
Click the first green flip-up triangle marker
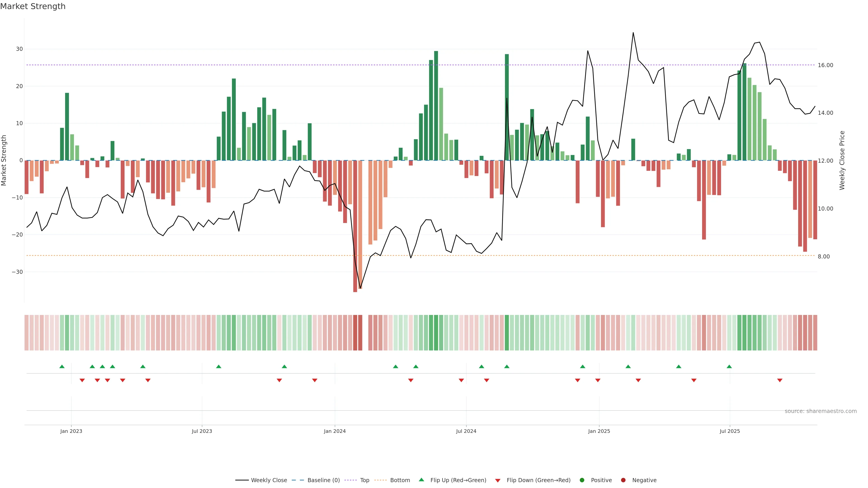pyautogui.click(x=62, y=366)
